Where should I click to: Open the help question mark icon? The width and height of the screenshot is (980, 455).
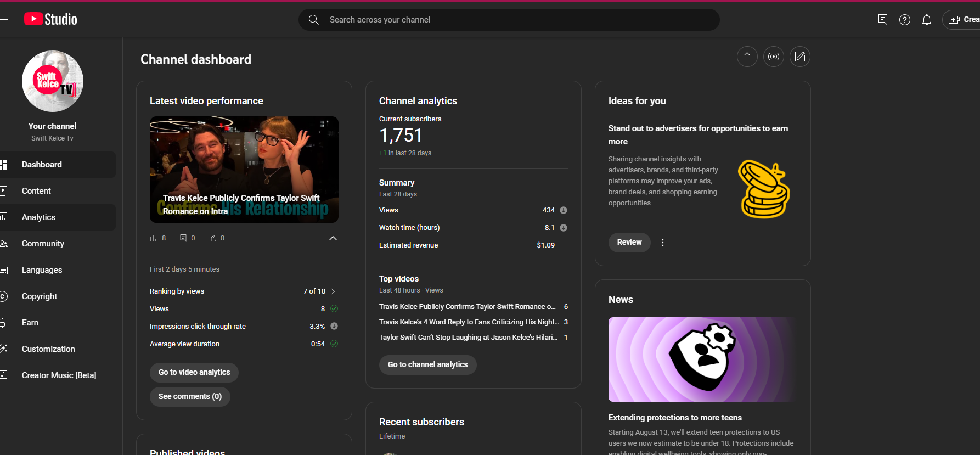point(905,20)
